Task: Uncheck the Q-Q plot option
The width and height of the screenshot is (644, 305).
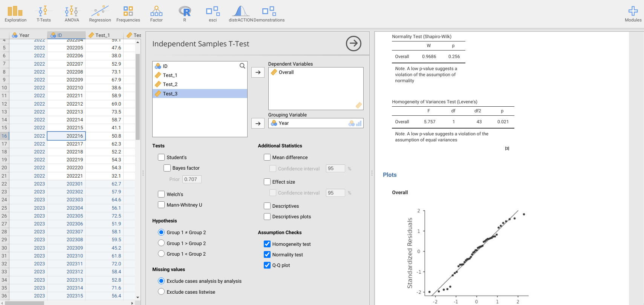Action: [267, 265]
